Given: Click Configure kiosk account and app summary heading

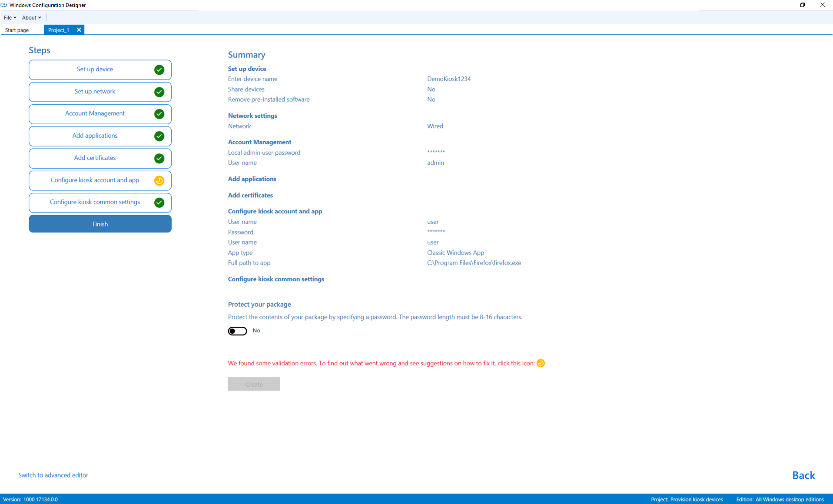Looking at the screenshot, I should pos(275,211).
